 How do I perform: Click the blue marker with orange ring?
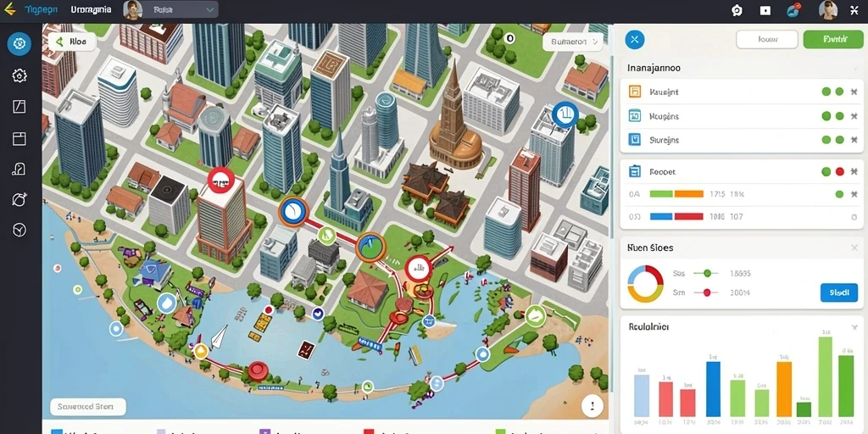coord(292,211)
